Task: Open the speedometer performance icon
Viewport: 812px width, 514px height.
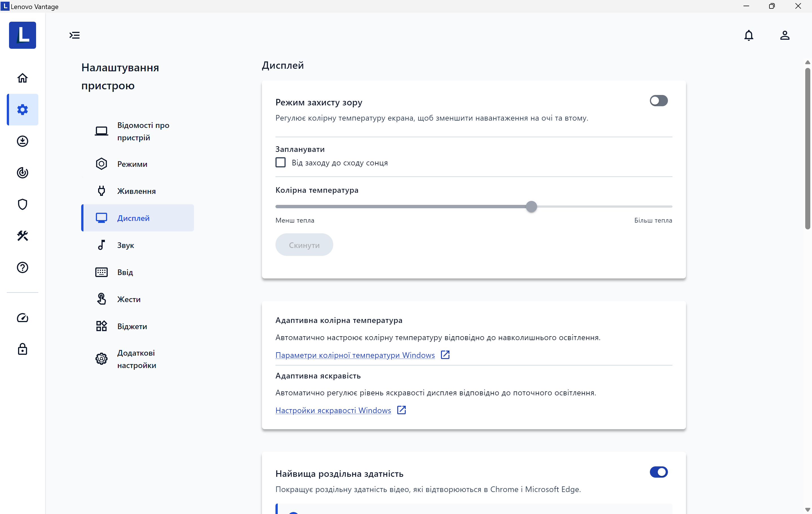Action: click(22, 318)
